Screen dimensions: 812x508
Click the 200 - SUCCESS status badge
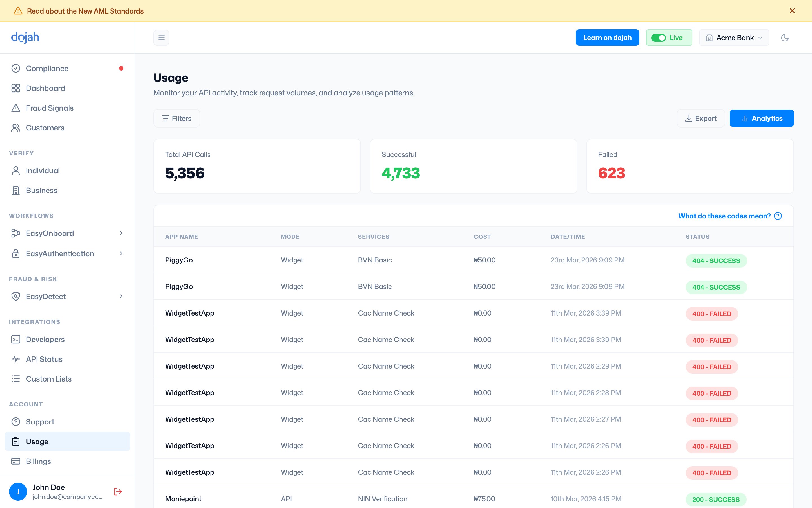pos(716,500)
